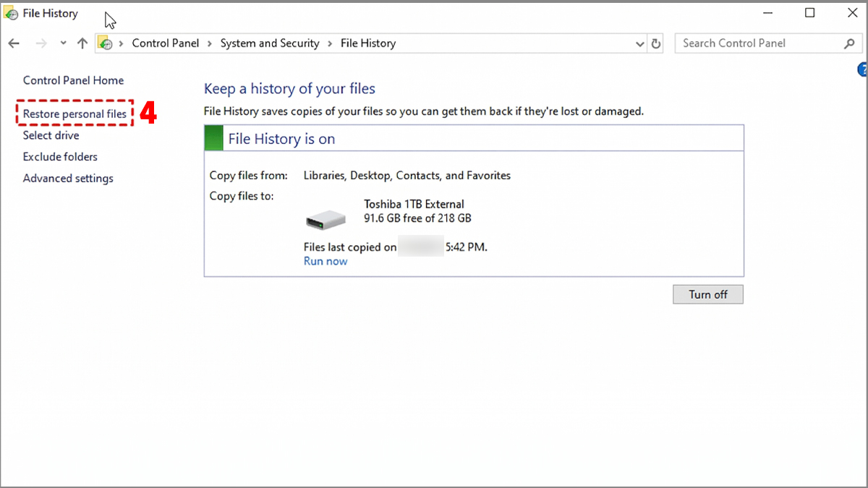Open System and Security from the breadcrumb
Screen dimensions: 868x488
click(269, 43)
